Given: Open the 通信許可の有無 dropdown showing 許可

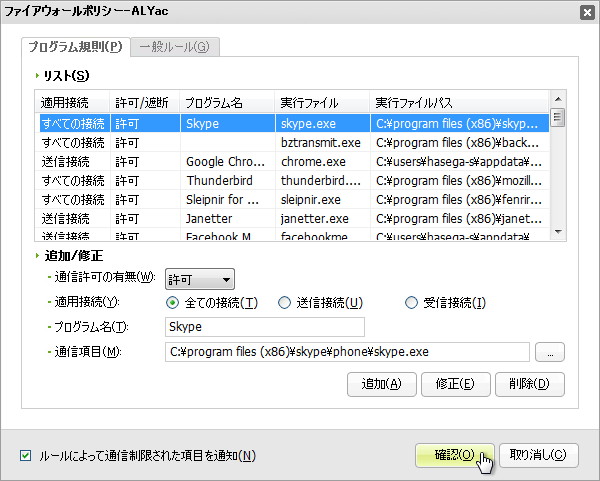Looking at the screenshot, I should 199,279.
